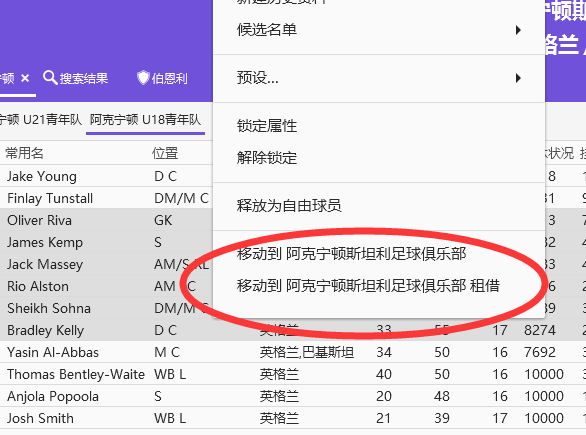Viewport: 586px width, 435px height.
Task: Sort by 位置 column header
Action: pos(165,153)
